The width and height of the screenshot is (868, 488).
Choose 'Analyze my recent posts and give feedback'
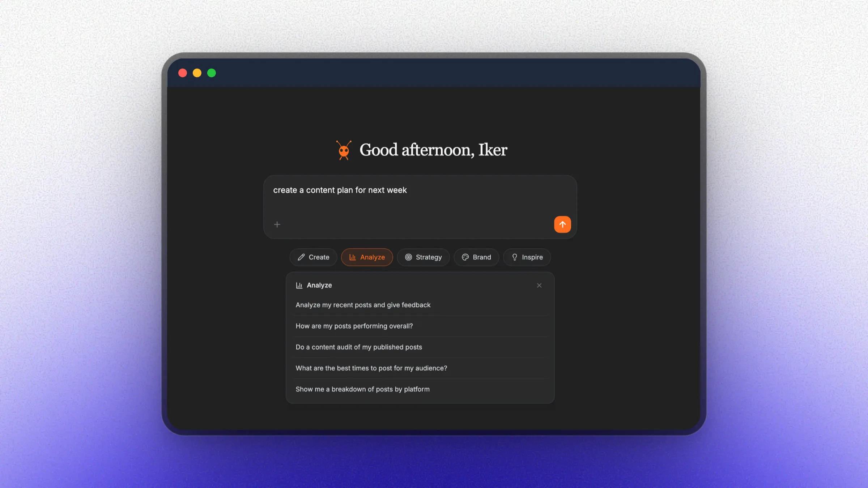363,305
